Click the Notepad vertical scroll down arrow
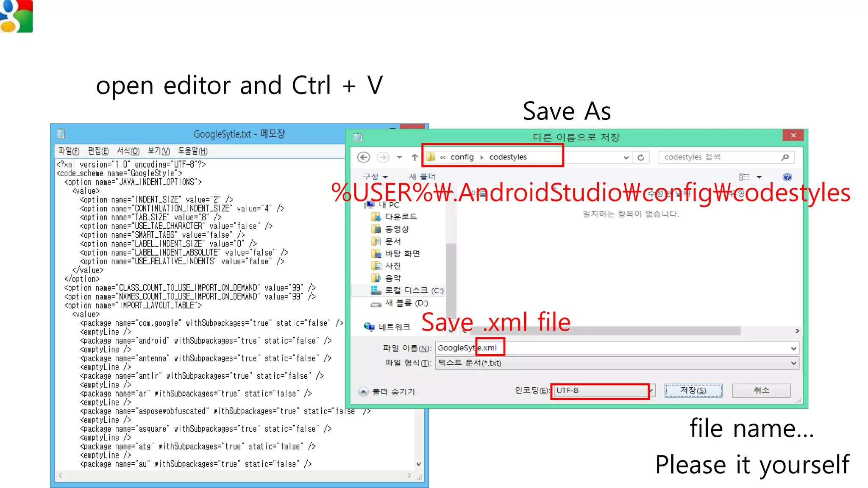Screen dimensions: 868x488 point(419,464)
